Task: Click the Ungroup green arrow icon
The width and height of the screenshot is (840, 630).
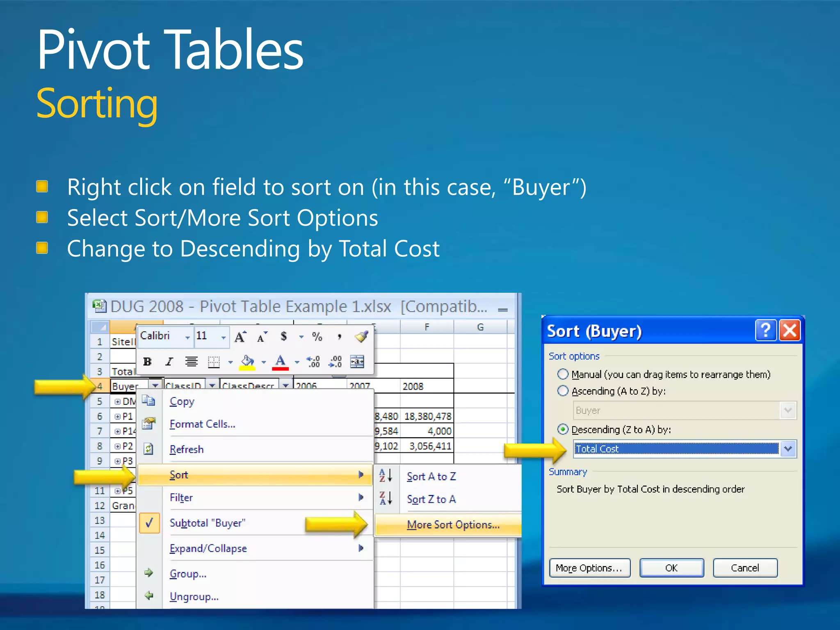Action: point(148,596)
